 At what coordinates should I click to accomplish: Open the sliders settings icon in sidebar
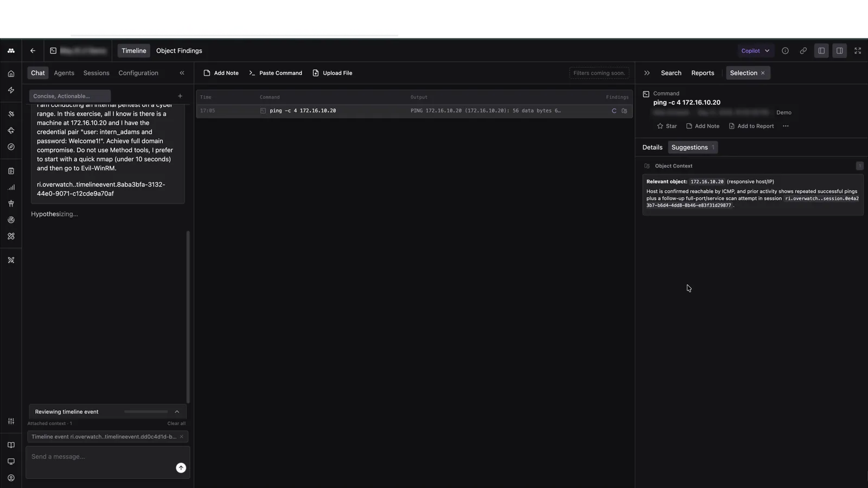11,421
